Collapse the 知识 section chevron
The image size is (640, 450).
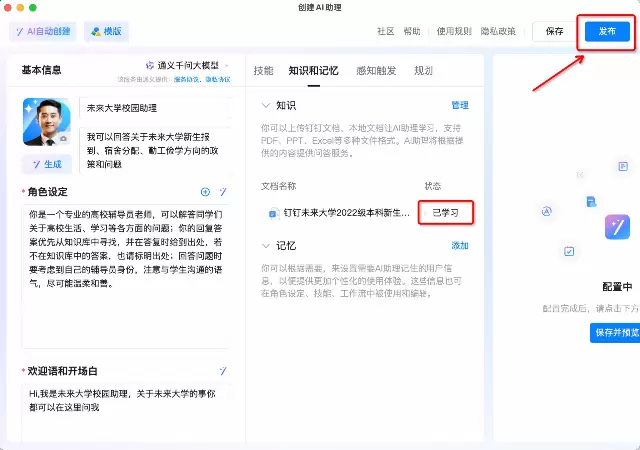tap(265, 105)
